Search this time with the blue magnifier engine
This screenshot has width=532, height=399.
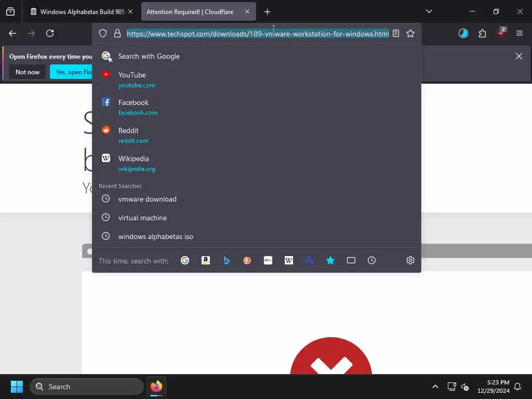coord(310,260)
